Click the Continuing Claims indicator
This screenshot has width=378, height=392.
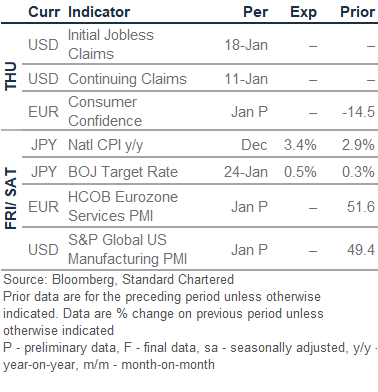127,79
